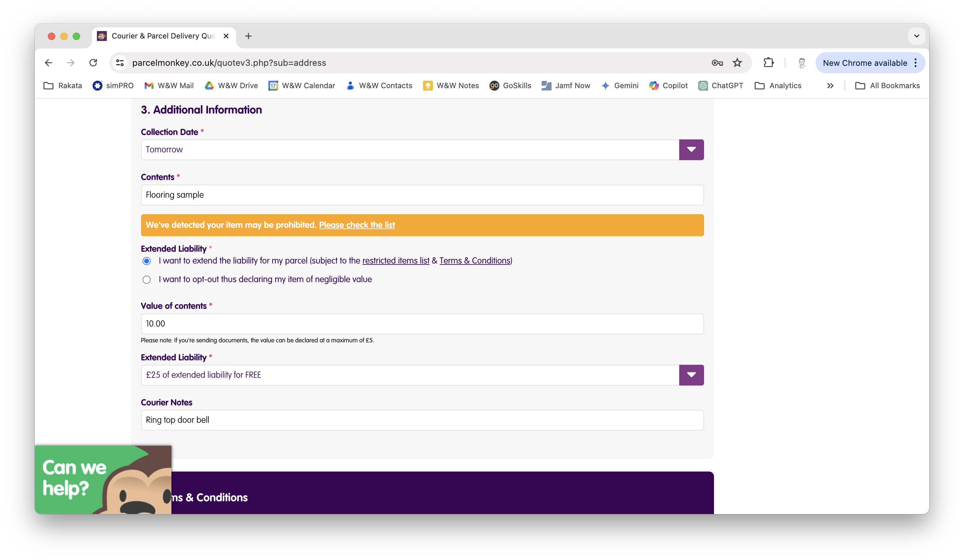Click the password key icon in address bar

[717, 63]
